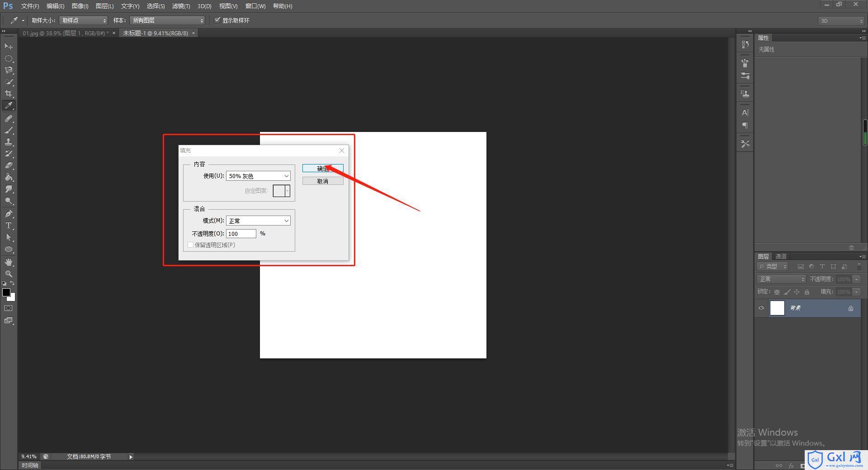
Task: Select the Polygonal Lasso tool
Action: 9,70
